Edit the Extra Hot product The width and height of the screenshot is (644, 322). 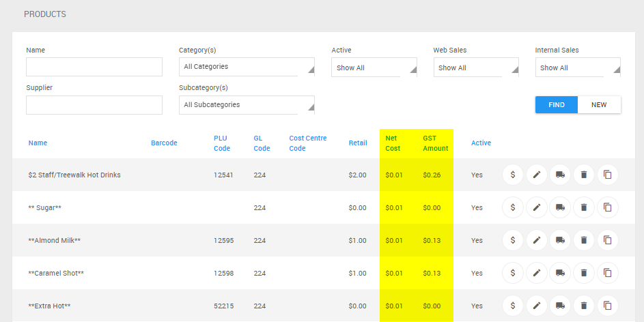point(537,306)
